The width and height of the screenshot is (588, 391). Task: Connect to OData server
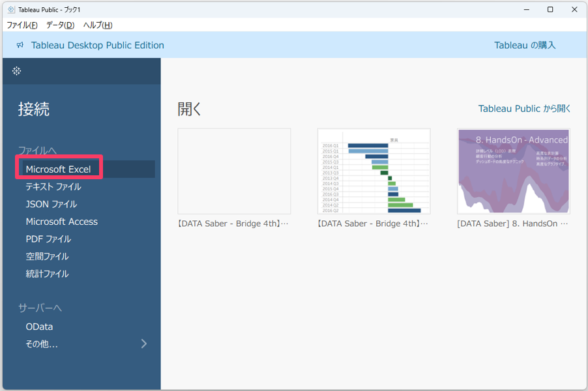pos(40,326)
